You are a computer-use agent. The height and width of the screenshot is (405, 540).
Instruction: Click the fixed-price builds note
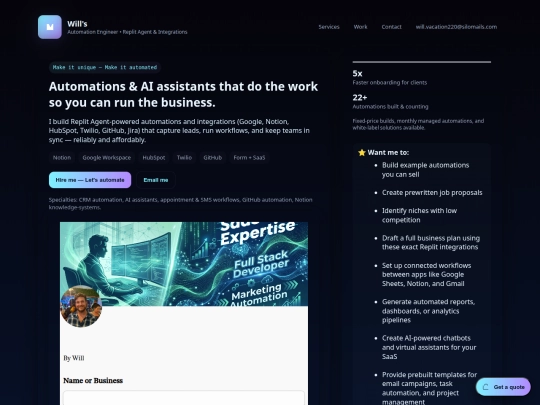click(418, 124)
